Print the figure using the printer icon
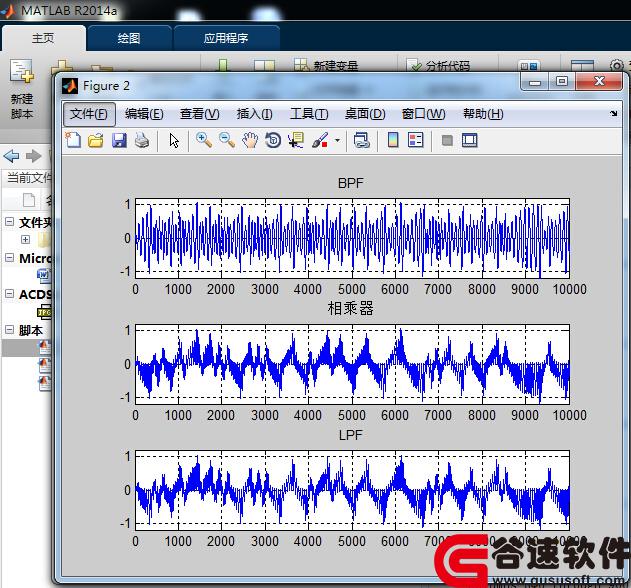Screen dimensions: 631x588 (142, 140)
